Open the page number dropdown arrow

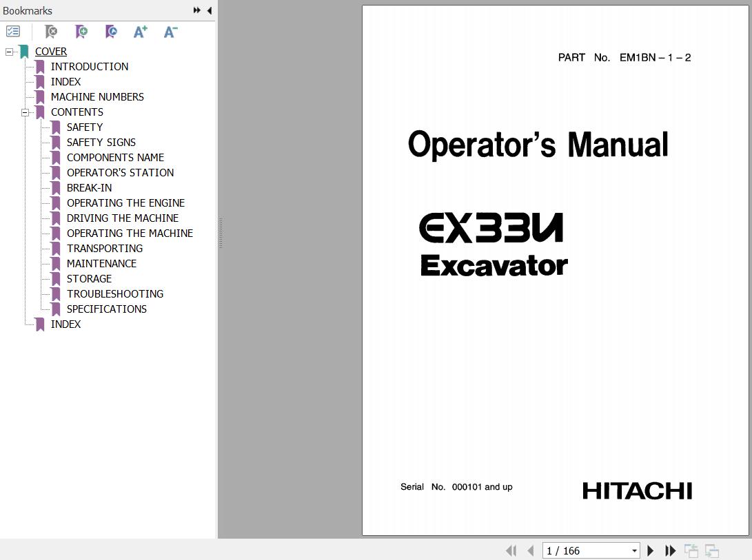635,551
